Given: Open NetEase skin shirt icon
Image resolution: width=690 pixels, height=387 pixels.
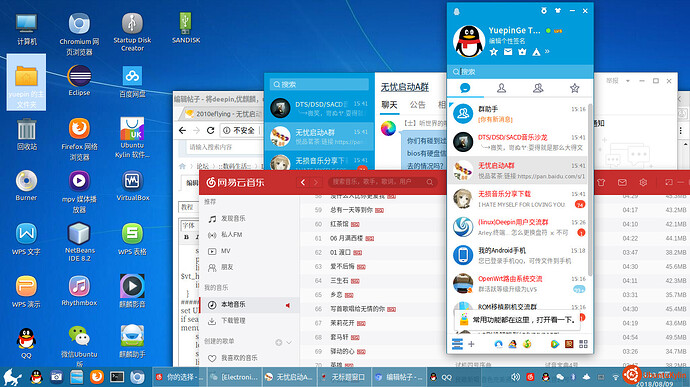Looking at the screenshot, I should [601, 182].
